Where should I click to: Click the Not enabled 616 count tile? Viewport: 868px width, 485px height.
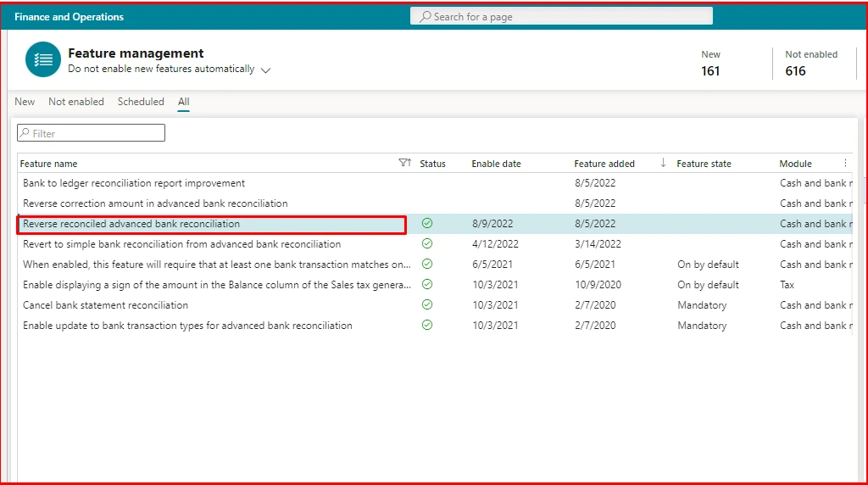pyautogui.click(x=811, y=63)
